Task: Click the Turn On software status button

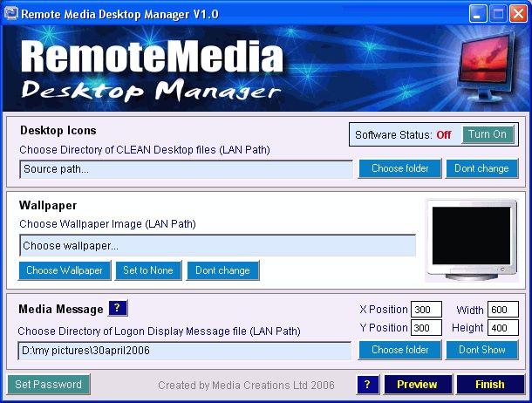Action: 488,134
